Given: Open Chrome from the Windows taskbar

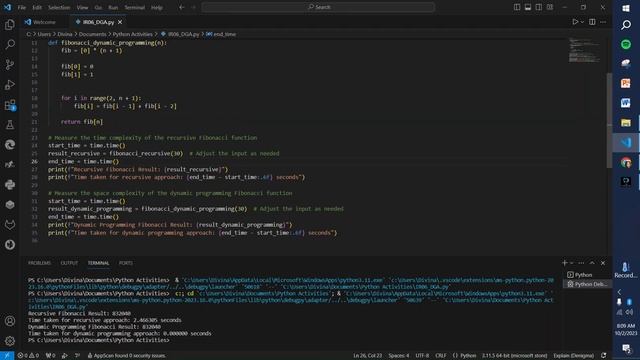Looking at the screenshot, I should pos(626,162).
